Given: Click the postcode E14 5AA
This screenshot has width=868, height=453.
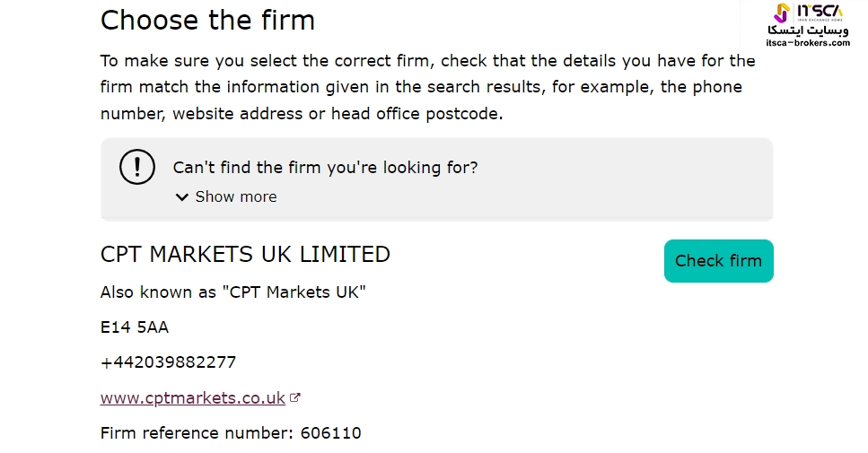Looking at the screenshot, I should 135,327.
